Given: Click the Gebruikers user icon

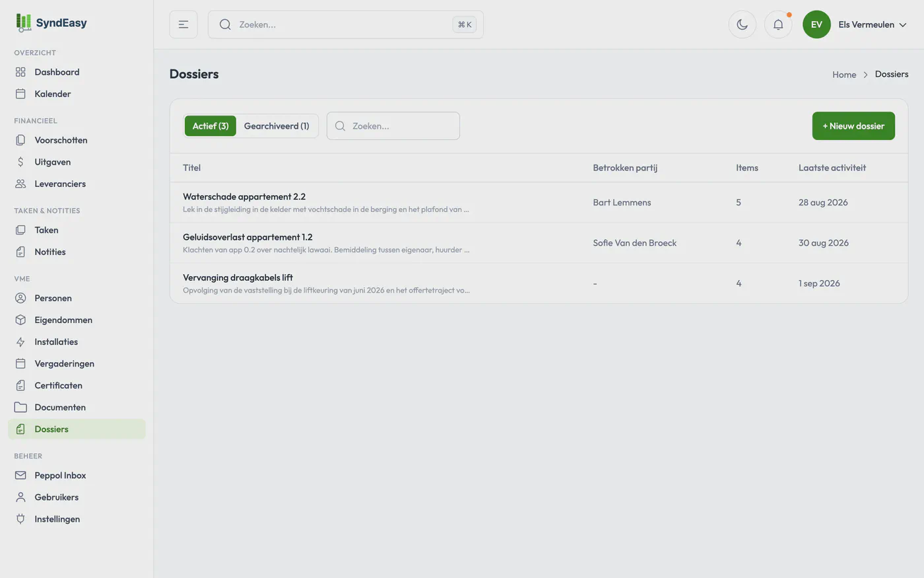Looking at the screenshot, I should tap(20, 497).
